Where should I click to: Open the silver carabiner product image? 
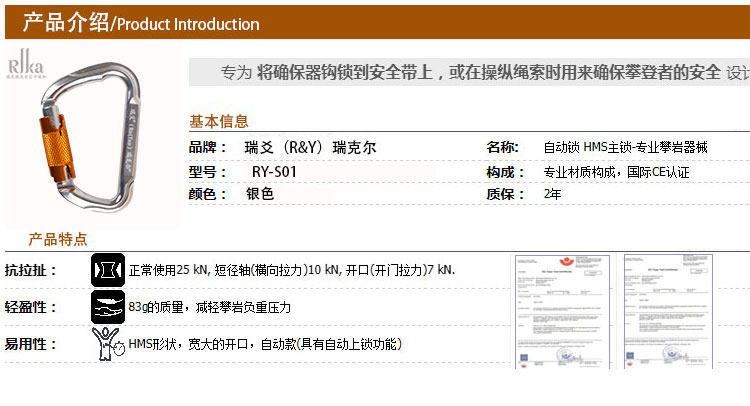click(x=90, y=137)
